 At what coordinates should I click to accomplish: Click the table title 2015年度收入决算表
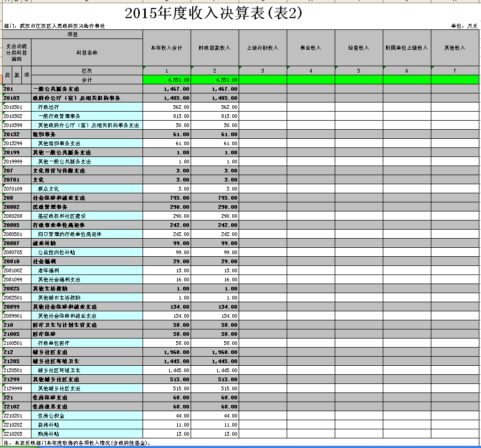tap(214, 13)
